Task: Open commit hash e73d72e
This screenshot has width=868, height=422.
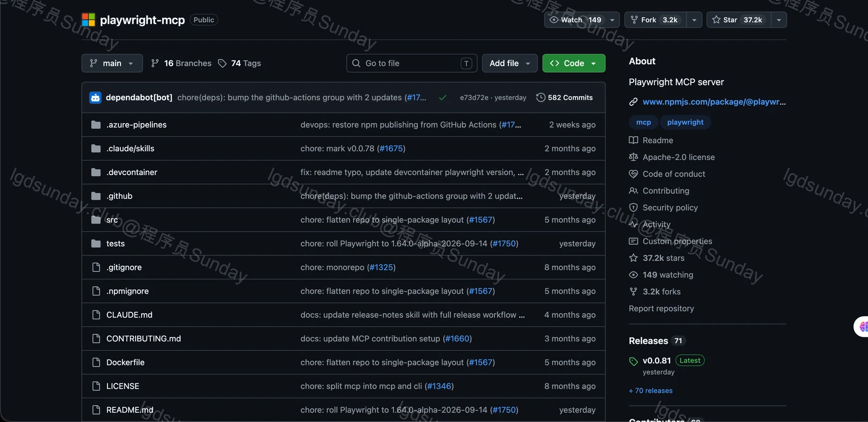Action: coord(474,98)
